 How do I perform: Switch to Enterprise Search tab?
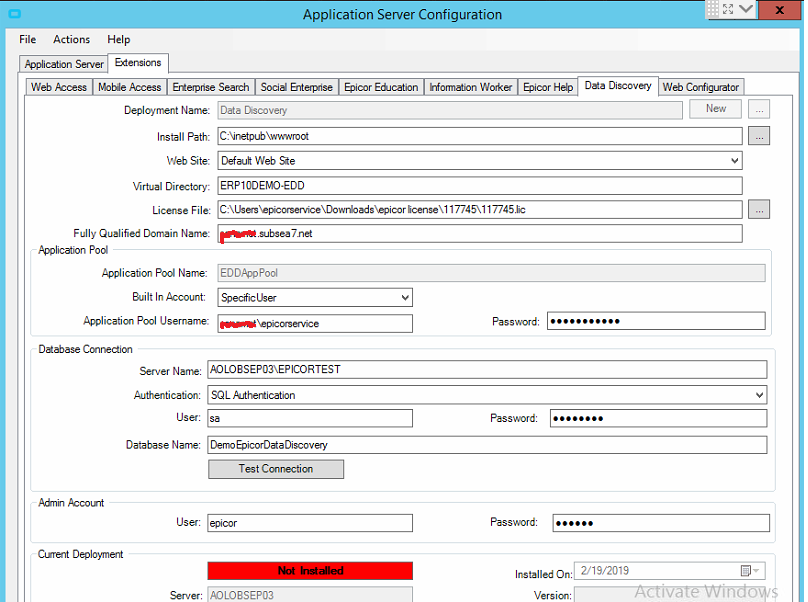tap(211, 87)
